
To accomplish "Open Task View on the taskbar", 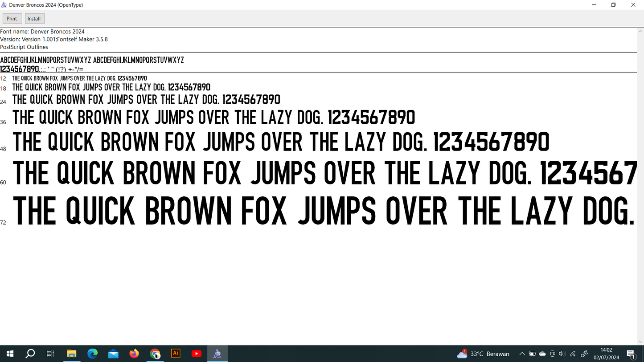I will click(x=50, y=354).
